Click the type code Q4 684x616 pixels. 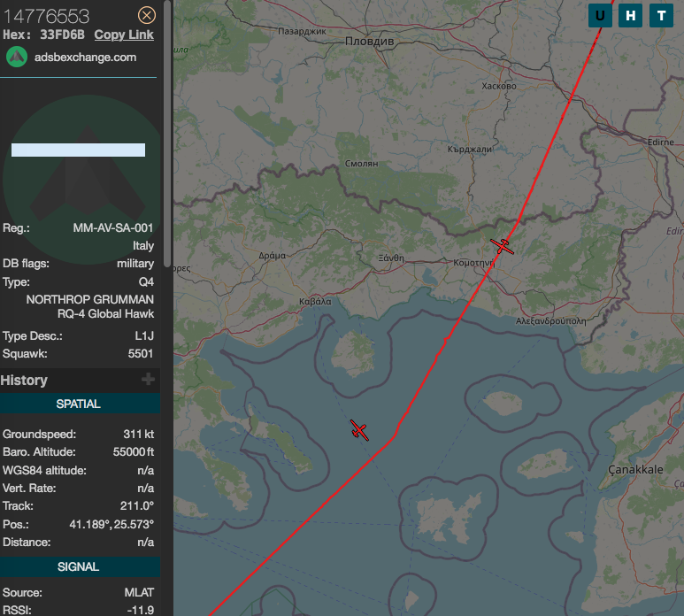(x=146, y=282)
